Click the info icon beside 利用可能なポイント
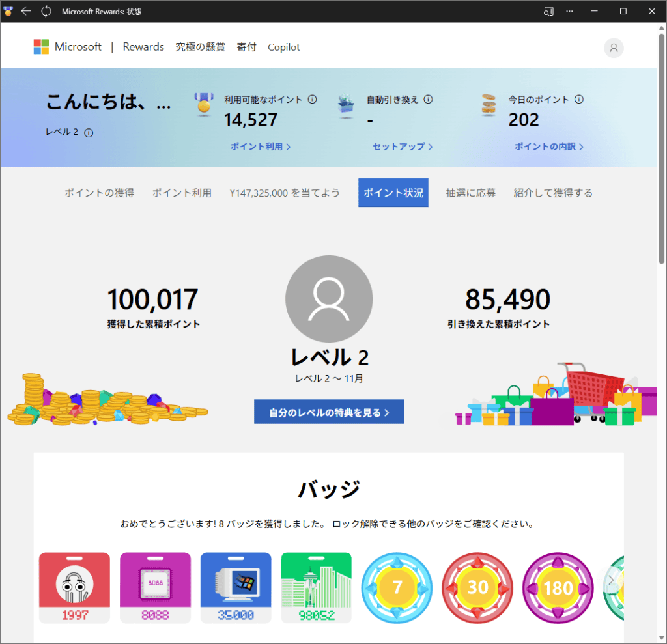 [x=312, y=100]
